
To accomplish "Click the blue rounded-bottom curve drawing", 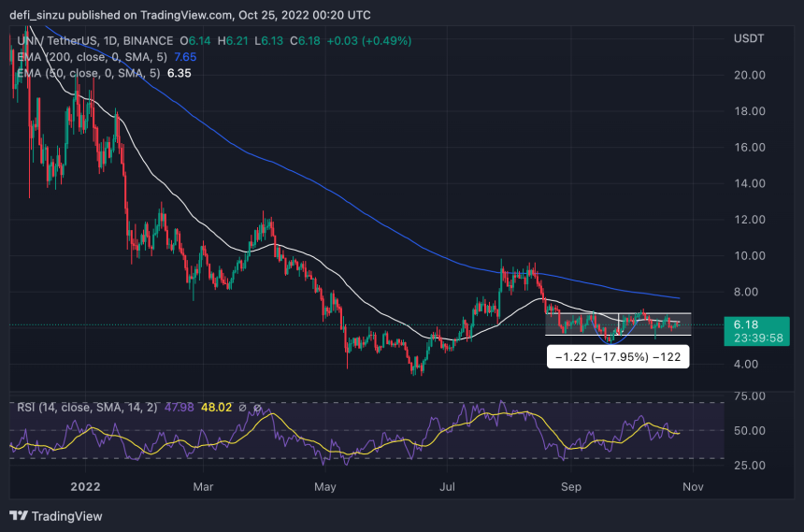I will [x=611, y=333].
